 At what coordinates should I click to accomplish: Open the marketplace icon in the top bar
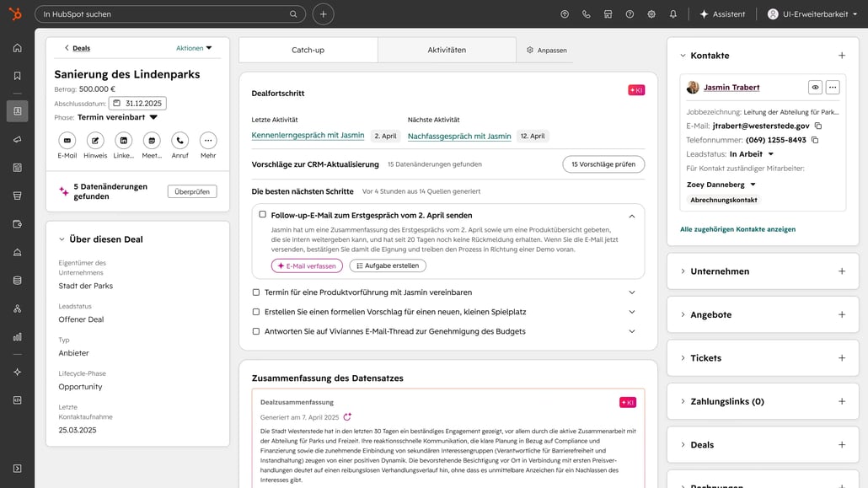(x=608, y=14)
